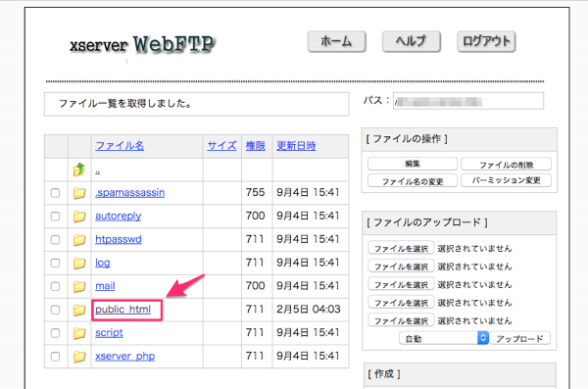Select the htpasswd row checkbox

pos(55,239)
